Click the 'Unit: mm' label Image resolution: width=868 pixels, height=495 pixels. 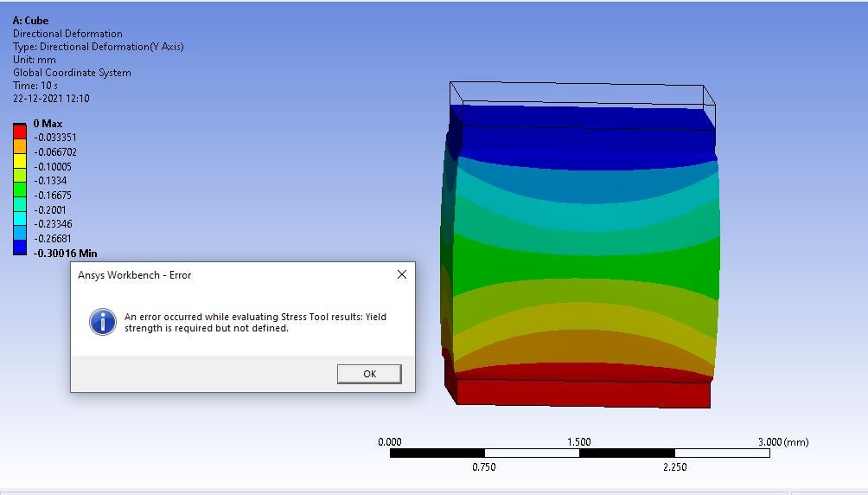point(35,60)
